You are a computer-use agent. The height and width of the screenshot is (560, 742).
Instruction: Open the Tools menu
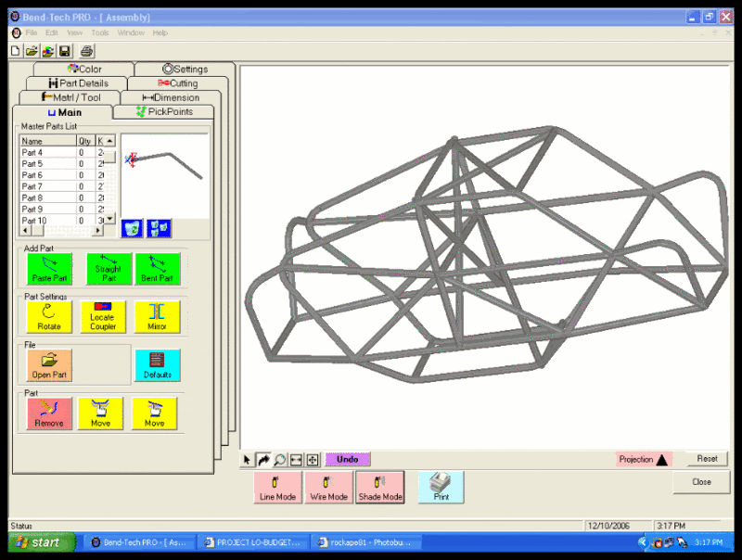tap(100, 32)
